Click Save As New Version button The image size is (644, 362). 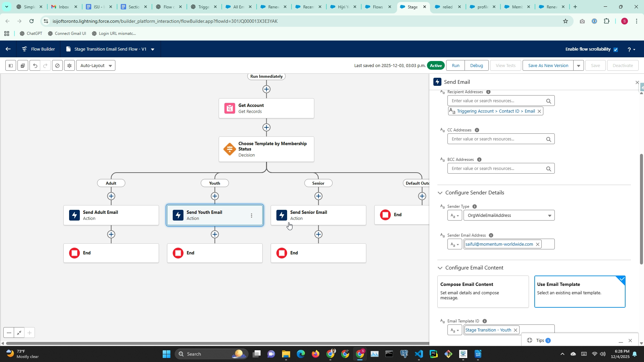[548, 66]
